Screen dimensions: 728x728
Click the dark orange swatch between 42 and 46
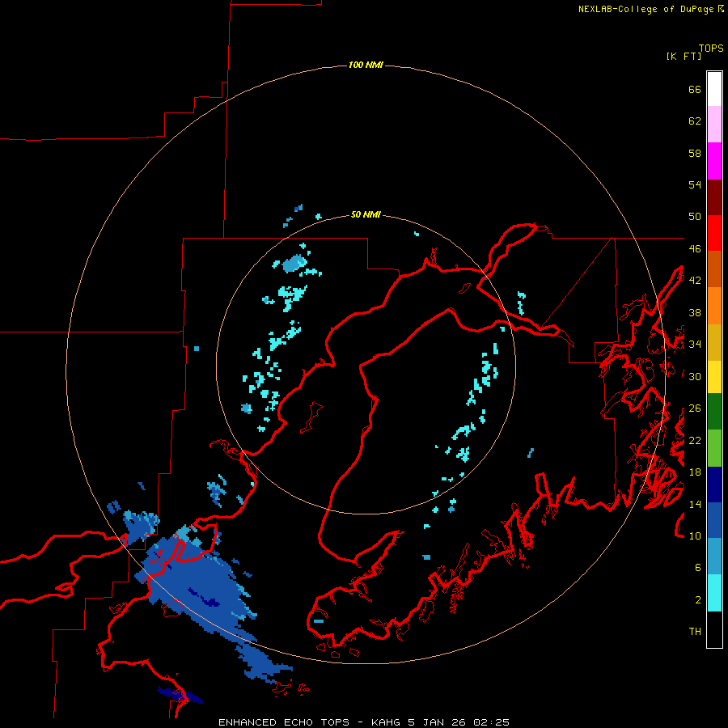pos(714,269)
